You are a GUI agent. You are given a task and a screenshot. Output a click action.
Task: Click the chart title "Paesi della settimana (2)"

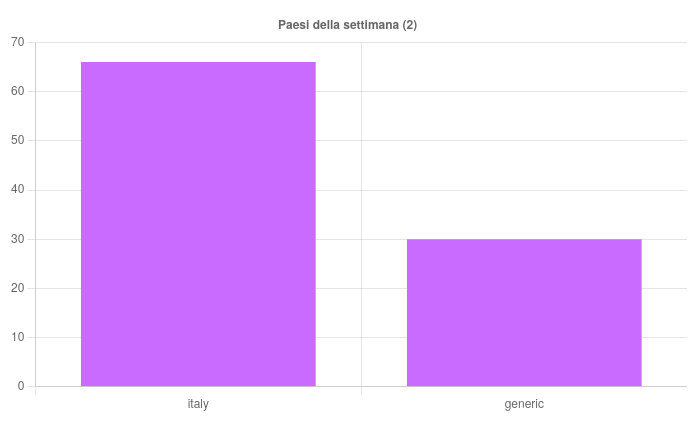[x=347, y=25]
